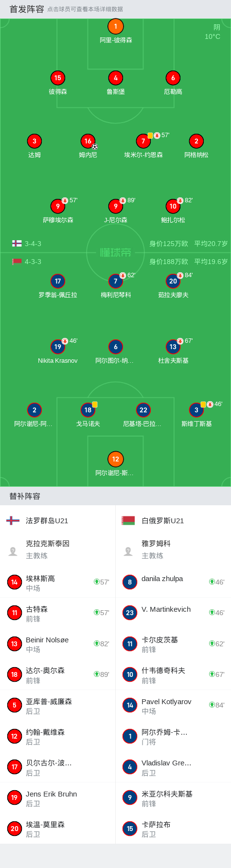This screenshot has width=231, height=868.
Task: Open number 12 阿尔谢尼 goalkeeper icon
Action: click(x=115, y=459)
